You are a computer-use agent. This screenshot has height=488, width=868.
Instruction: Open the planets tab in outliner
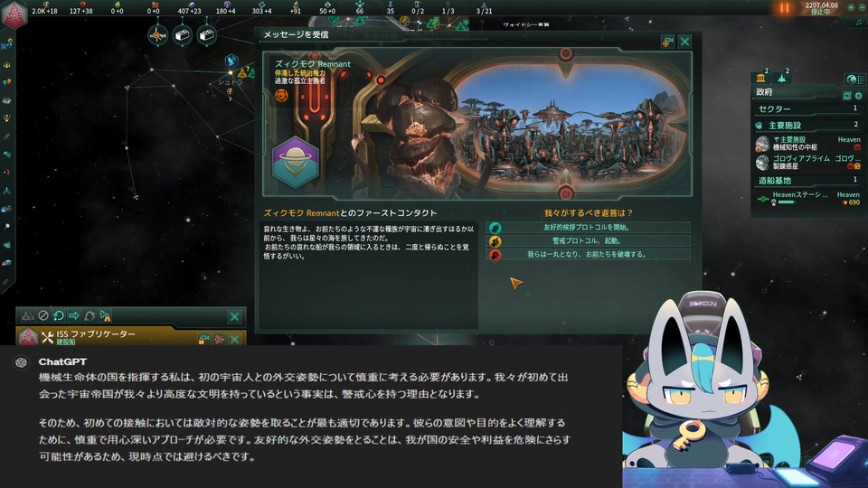761,78
